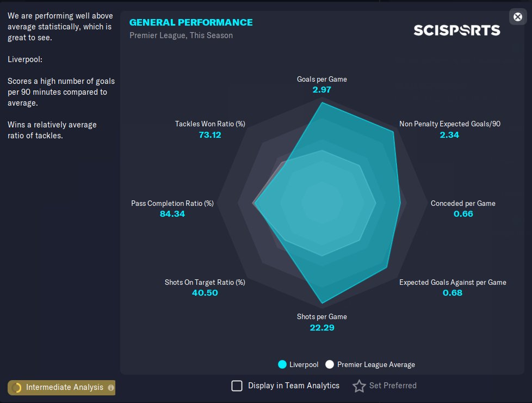Close the General Performance panel

[517, 17]
